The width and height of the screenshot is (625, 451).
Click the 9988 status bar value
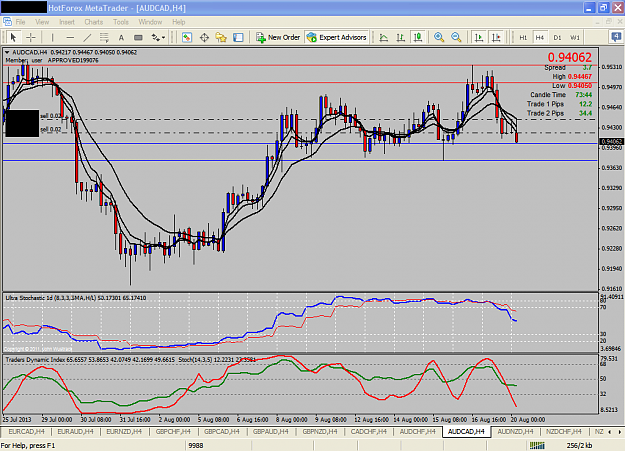coord(196,445)
